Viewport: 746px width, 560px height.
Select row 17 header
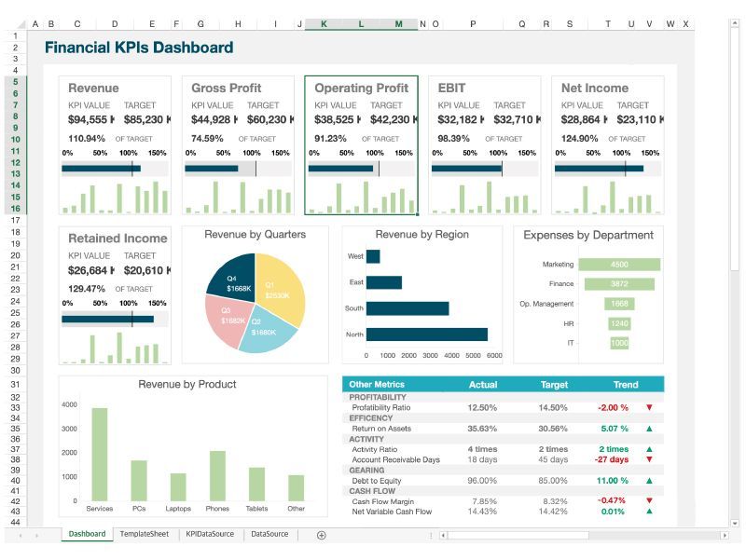click(16, 221)
